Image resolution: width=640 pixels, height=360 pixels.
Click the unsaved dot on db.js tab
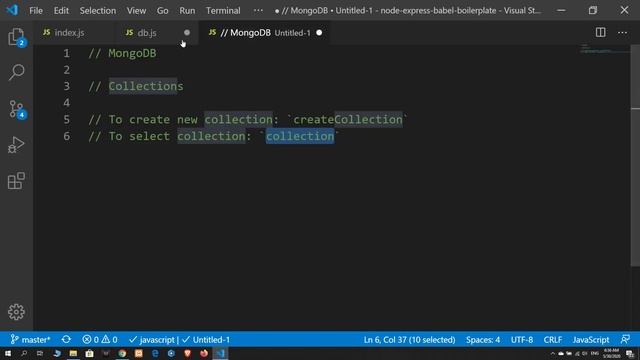coord(187,33)
